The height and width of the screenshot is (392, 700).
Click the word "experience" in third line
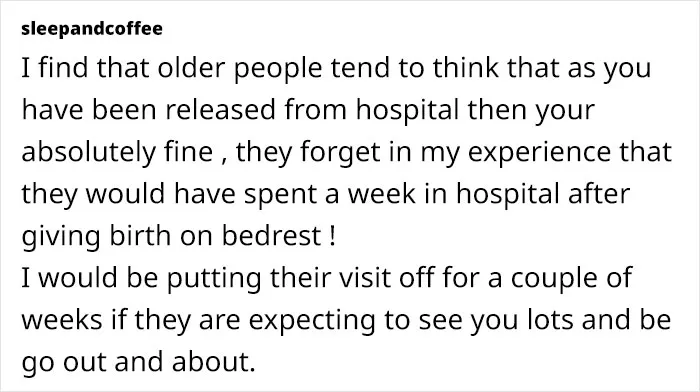539,152
